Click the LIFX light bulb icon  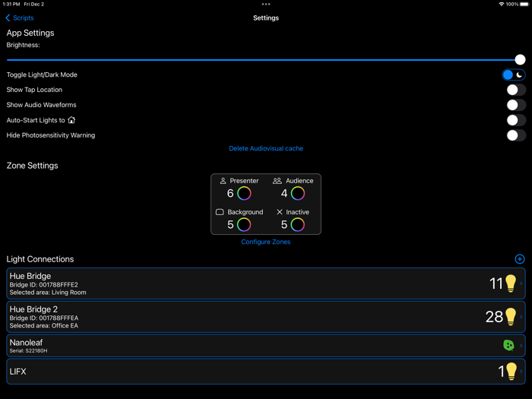(x=511, y=371)
